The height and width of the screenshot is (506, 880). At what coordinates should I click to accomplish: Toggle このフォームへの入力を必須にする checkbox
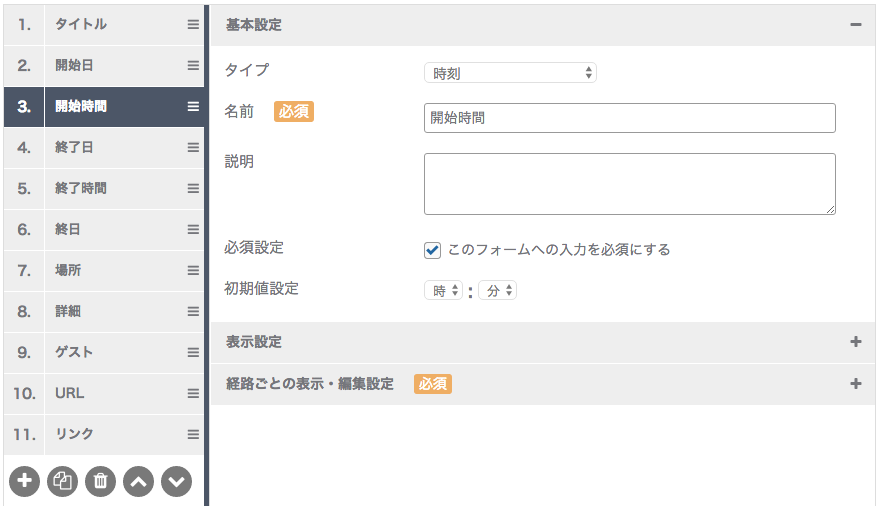point(432,250)
